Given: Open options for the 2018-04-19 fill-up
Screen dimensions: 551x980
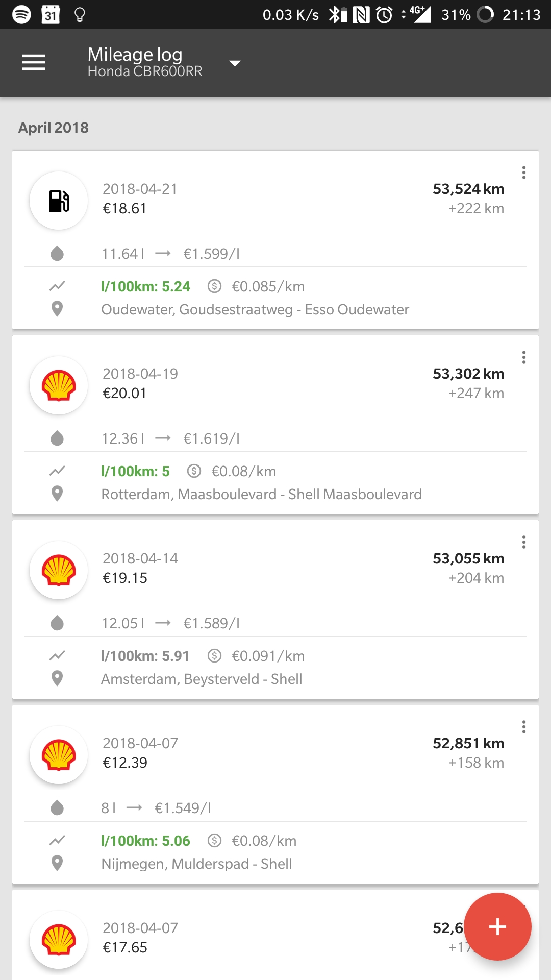Looking at the screenshot, I should [x=523, y=357].
